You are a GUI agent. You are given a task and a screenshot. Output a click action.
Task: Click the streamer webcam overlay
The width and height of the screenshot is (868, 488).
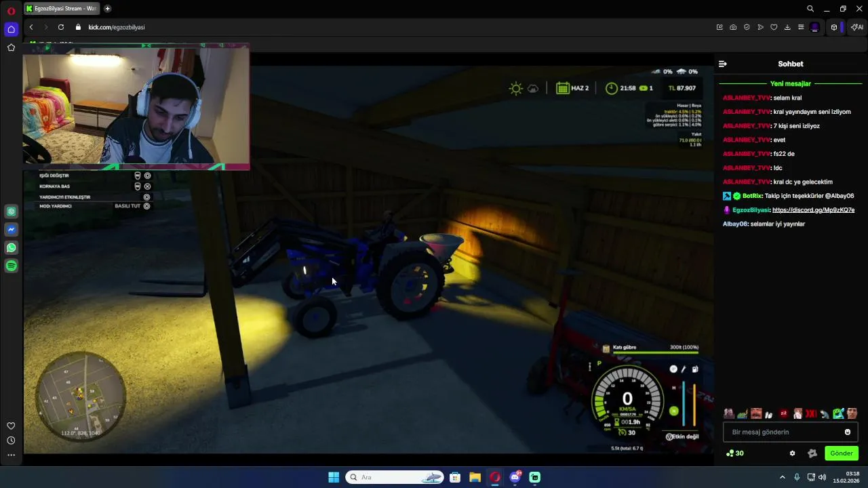[x=136, y=106]
